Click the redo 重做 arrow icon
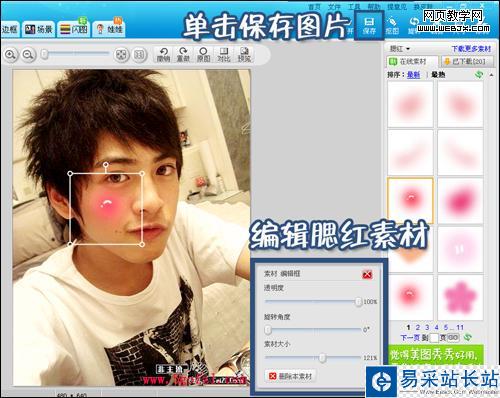The height and width of the screenshot is (398, 500). point(183,54)
